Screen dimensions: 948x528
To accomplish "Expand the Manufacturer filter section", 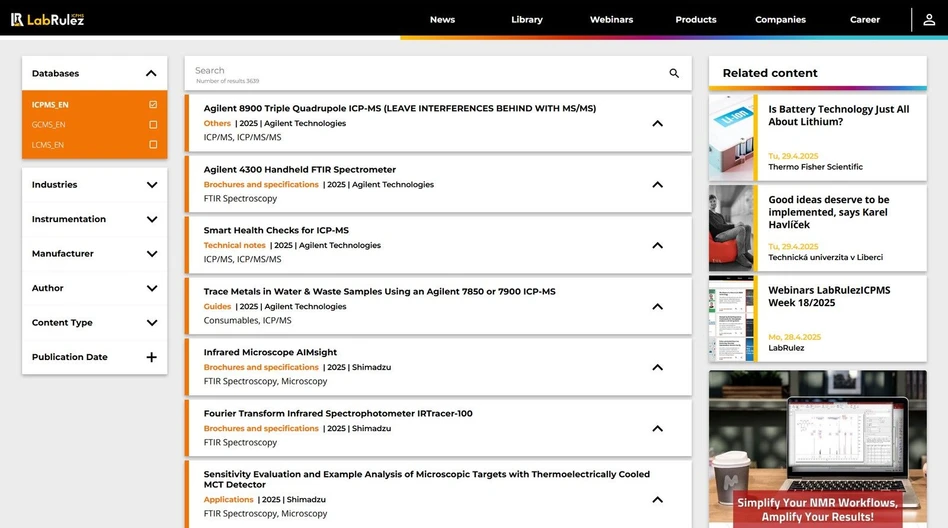I will [x=152, y=254].
